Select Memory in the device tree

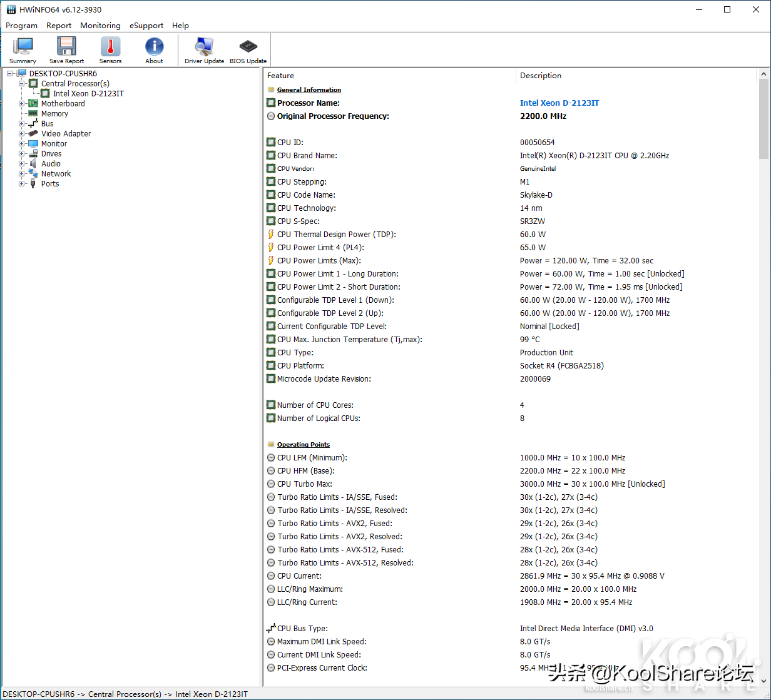coord(54,114)
